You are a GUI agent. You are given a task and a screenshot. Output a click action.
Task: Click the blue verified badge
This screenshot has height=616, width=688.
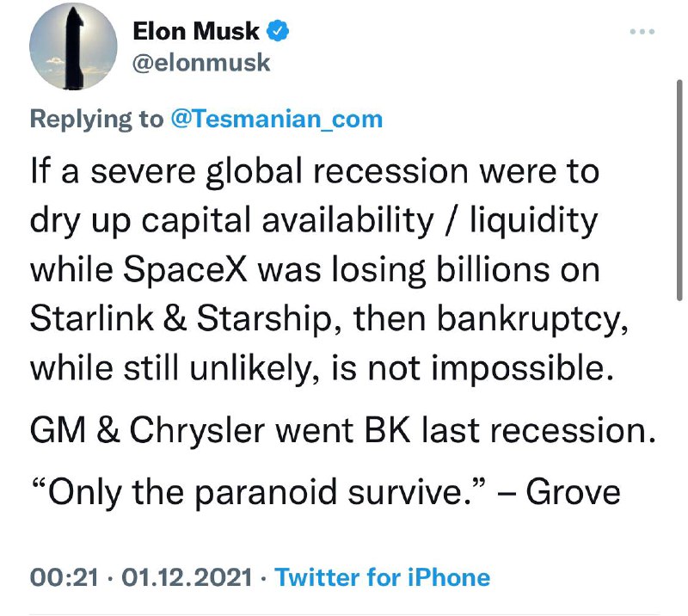click(x=278, y=31)
